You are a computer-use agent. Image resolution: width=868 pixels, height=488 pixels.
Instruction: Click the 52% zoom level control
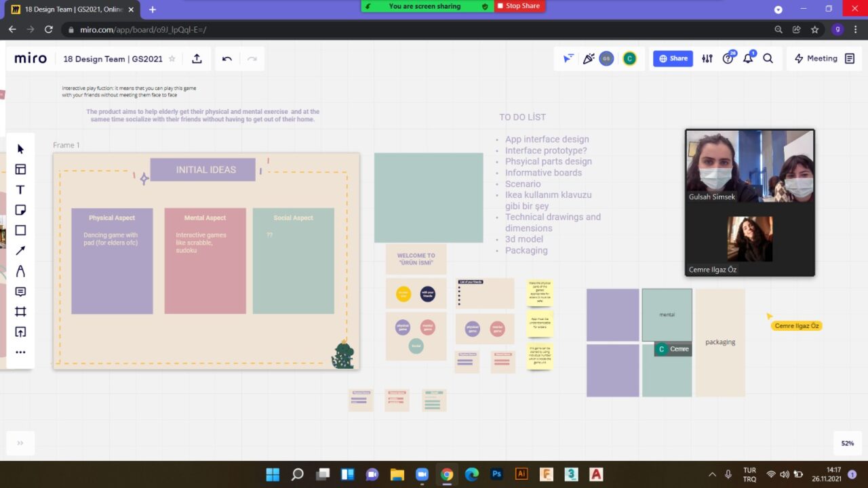click(847, 443)
